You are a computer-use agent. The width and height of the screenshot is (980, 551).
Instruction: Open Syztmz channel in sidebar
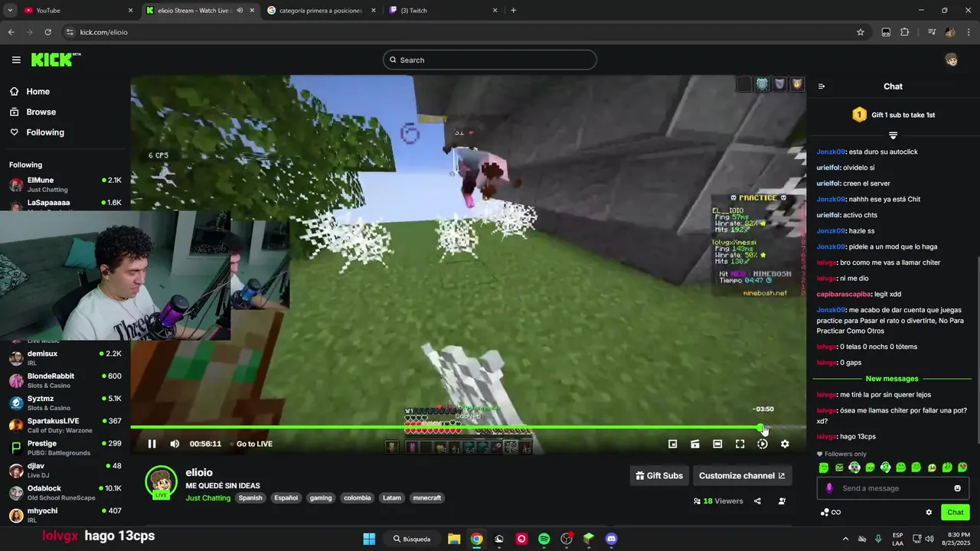pos(65,403)
